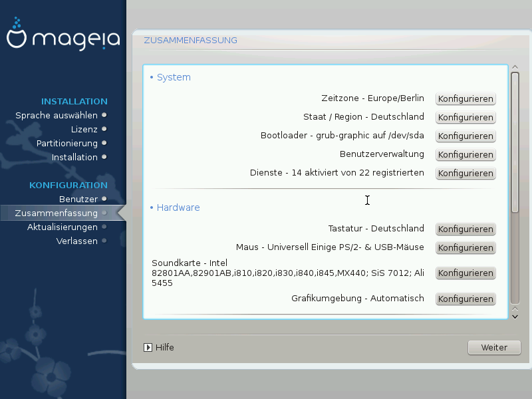
Task: Click the Weiter button
Action: pos(494,347)
